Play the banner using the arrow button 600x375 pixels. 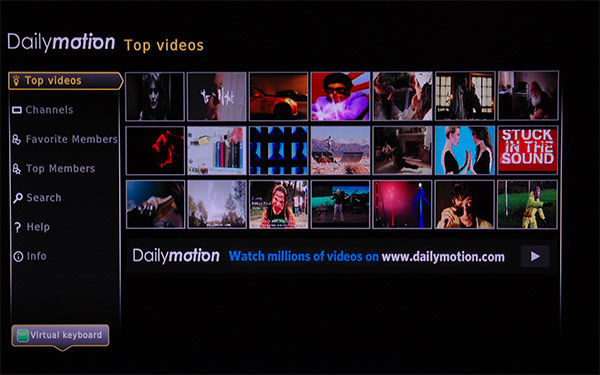pyautogui.click(x=535, y=256)
